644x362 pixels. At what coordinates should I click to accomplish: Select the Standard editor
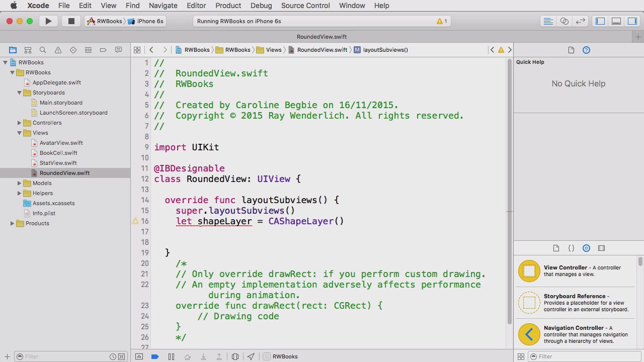[548, 21]
